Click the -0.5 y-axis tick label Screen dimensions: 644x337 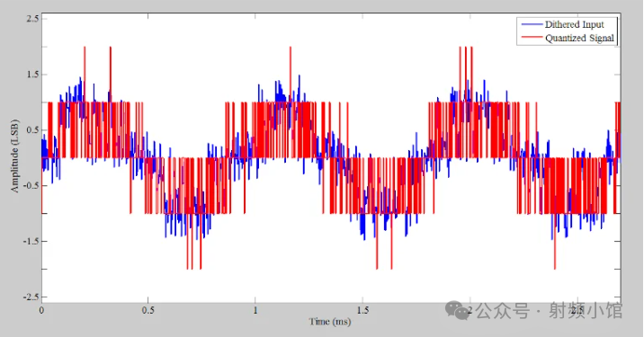pos(31,185)
